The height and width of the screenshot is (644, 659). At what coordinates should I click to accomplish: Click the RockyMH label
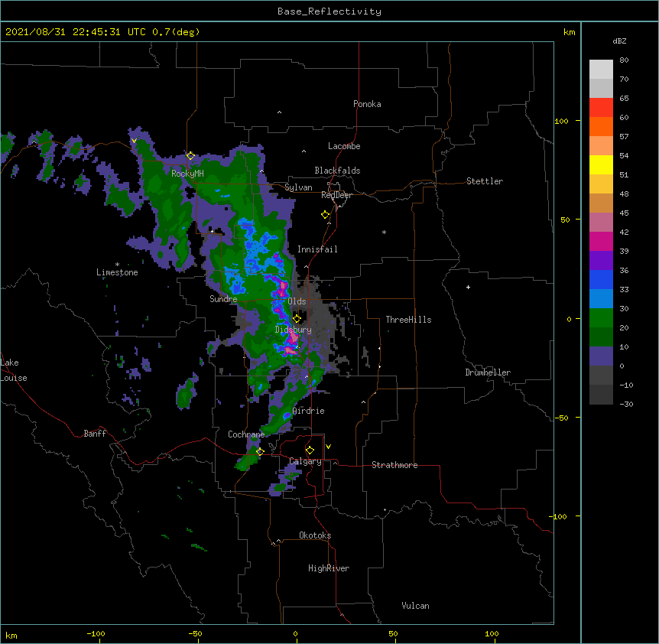click(187, 173)
